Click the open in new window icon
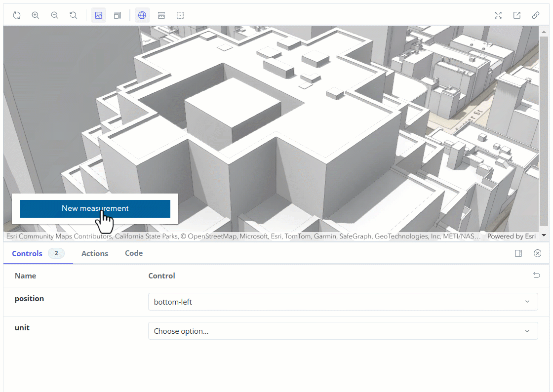 pos(517,15)
